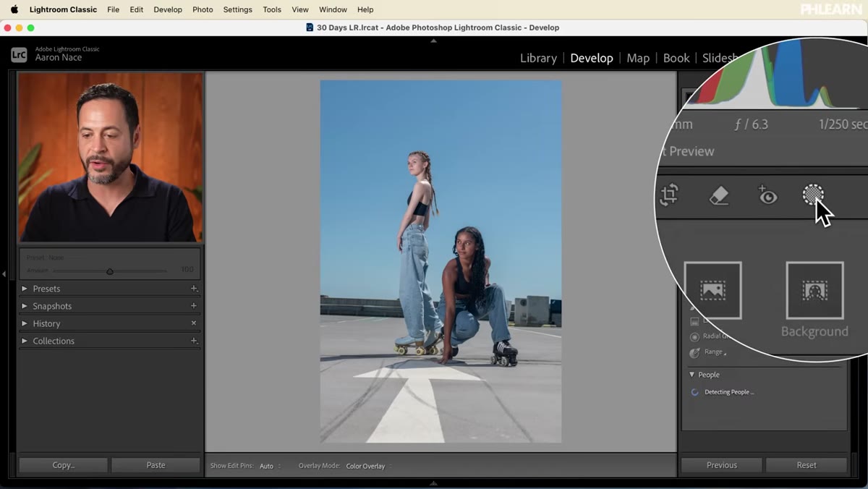The width and height of the screenshot is (868, 489).
Task: Click the roller skaters photo in preview
Action: click(441, 261)
